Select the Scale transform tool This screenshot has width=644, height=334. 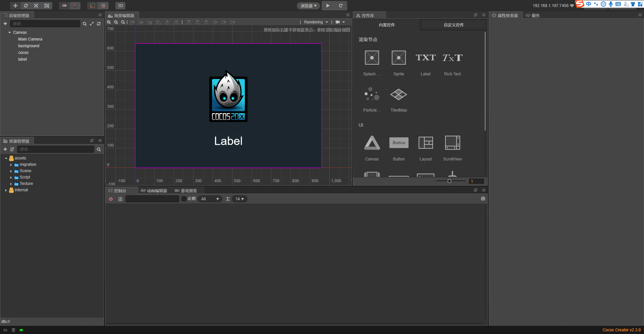(36, 6)
